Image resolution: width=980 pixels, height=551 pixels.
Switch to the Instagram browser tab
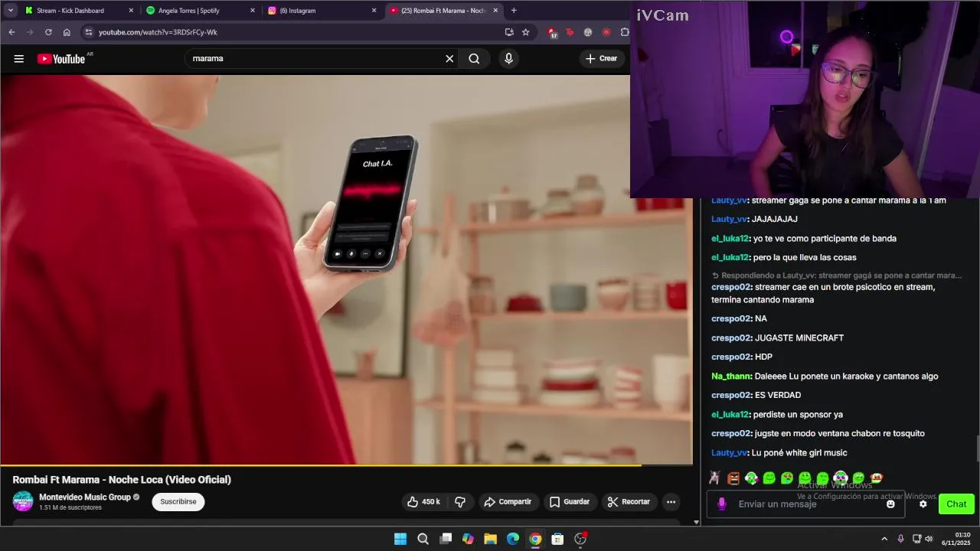point(322,11)
